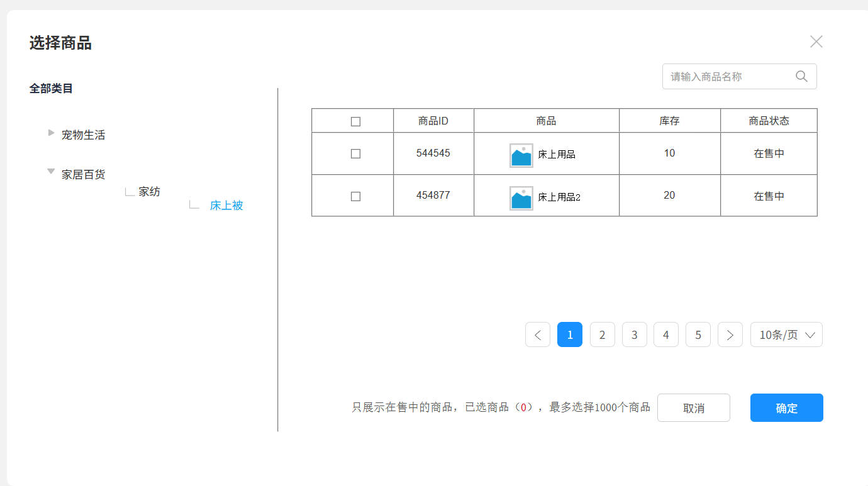Collapse the 家居百货 category

pyautogui.click(x=51, y=171)
